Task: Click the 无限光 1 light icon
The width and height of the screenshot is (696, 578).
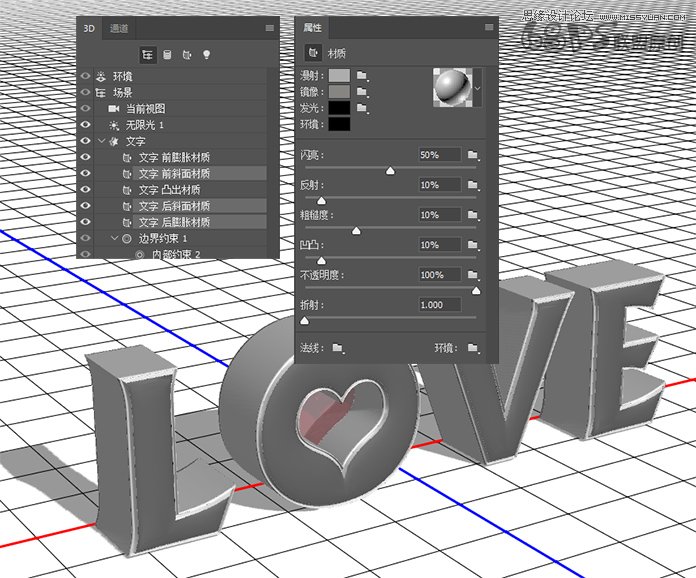Action: click(x=114, y=125)
